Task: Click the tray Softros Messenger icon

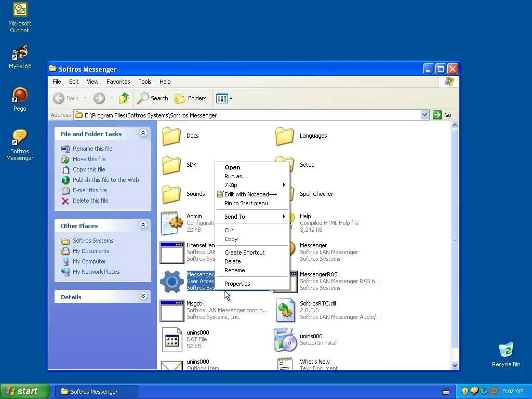Action: pyautogui.click(x=474, y=392)
